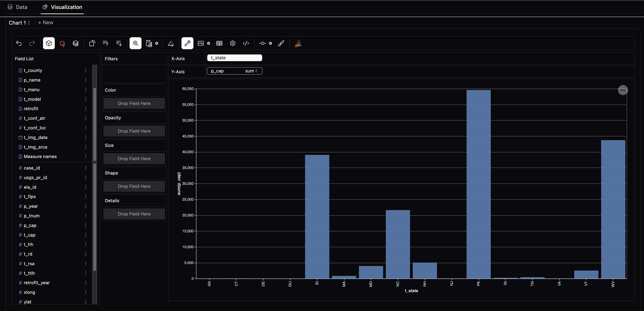The image size is (644, 311).
Task: Toggle the aggregation cube icon
Action: point(49,43)
